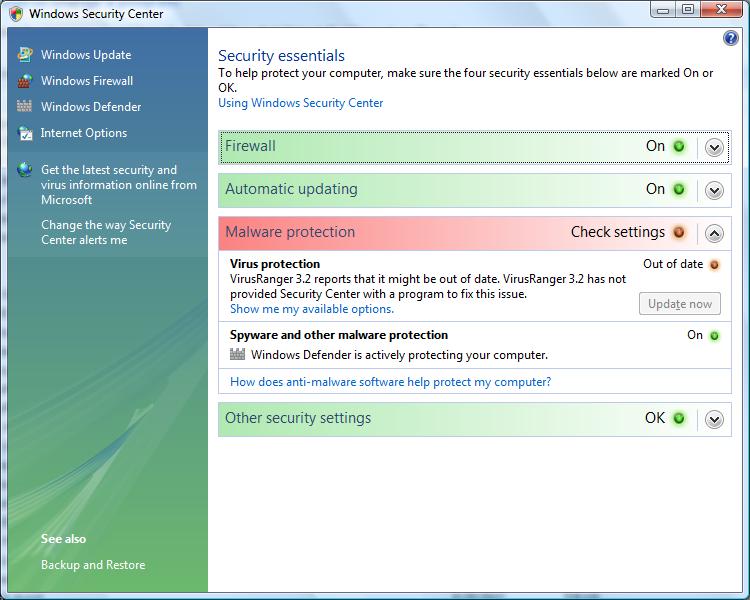Get latest security information online from Microsoft
Image resolution: width=750 pixels, height=600 pixels.
pos(119,185)
